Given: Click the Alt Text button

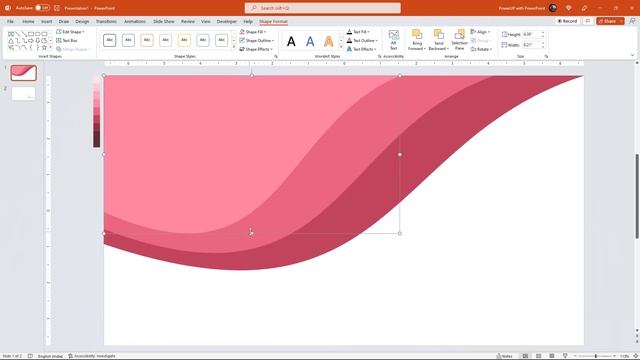Looking at the screenshot, I should coord(393,40).
